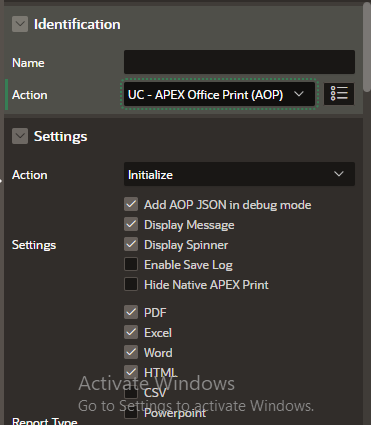Click the Action label under Settings

[x=30, y=175]
